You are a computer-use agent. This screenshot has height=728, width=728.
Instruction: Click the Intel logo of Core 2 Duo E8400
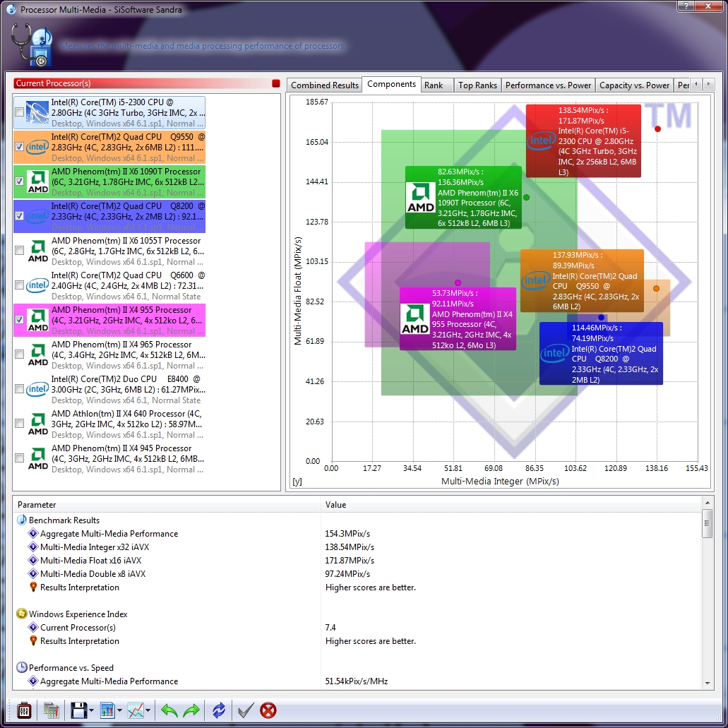coord(37,389)
